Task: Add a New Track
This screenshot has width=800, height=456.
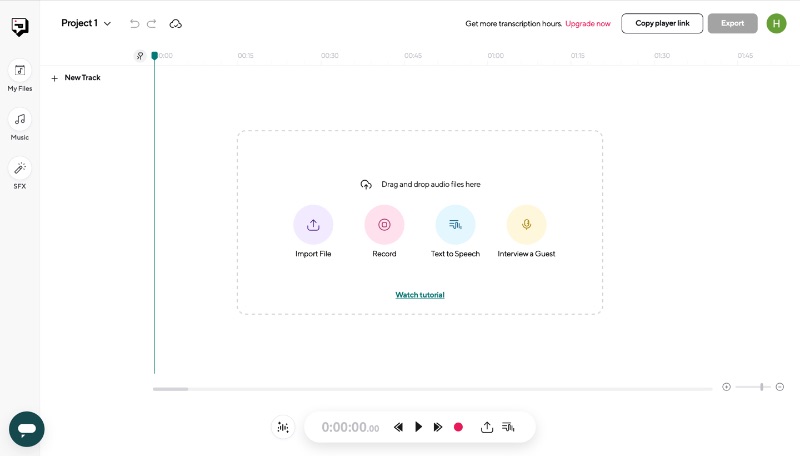Action: (x=76, y=78)
